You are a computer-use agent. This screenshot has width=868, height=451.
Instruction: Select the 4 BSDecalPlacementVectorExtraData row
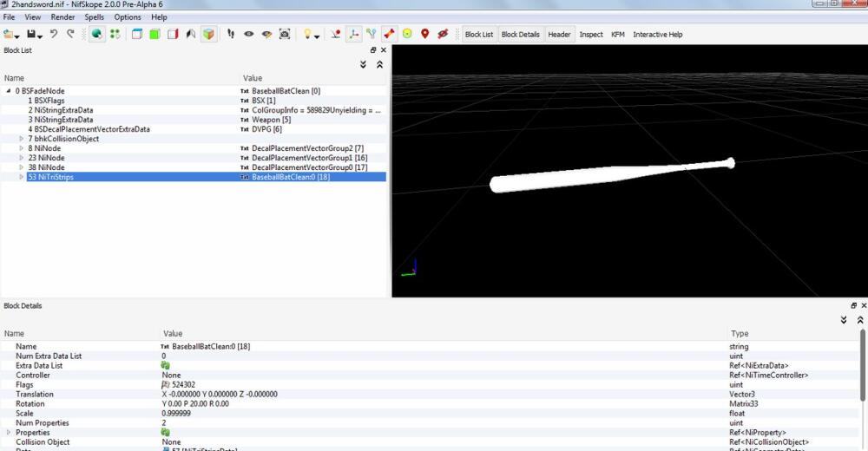tap(194, 129)
